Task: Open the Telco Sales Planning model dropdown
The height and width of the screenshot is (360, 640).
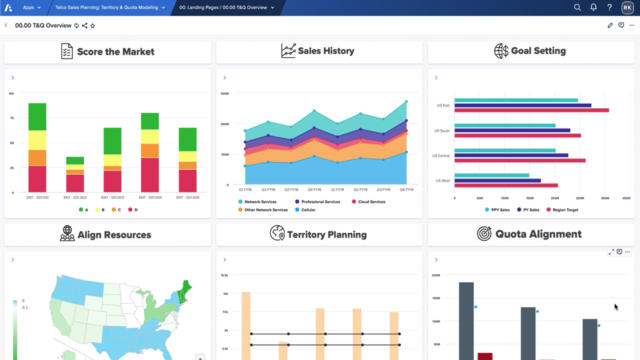Action: 110,7
